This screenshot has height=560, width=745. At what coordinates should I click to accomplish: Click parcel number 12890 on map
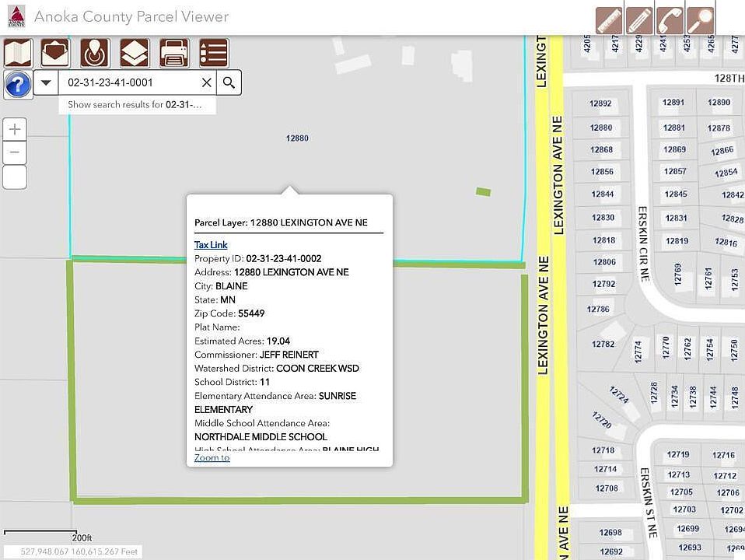tap(719, 102)
